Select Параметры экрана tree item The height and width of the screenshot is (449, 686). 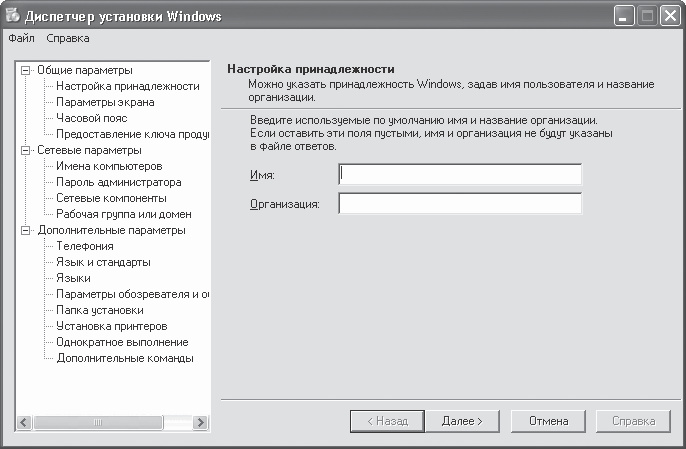point(106,102)
